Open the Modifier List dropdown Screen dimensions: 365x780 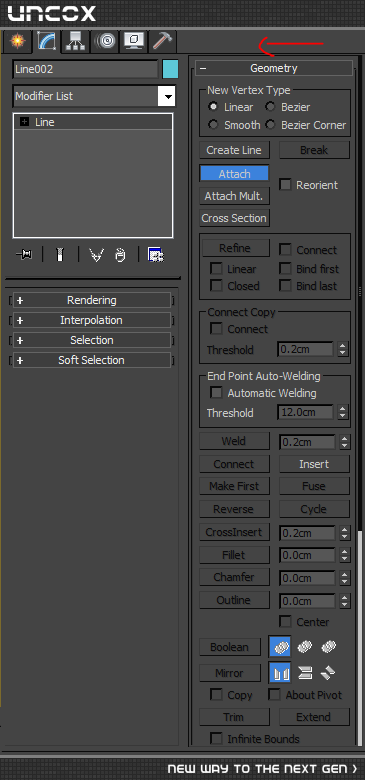pos(94,96)
